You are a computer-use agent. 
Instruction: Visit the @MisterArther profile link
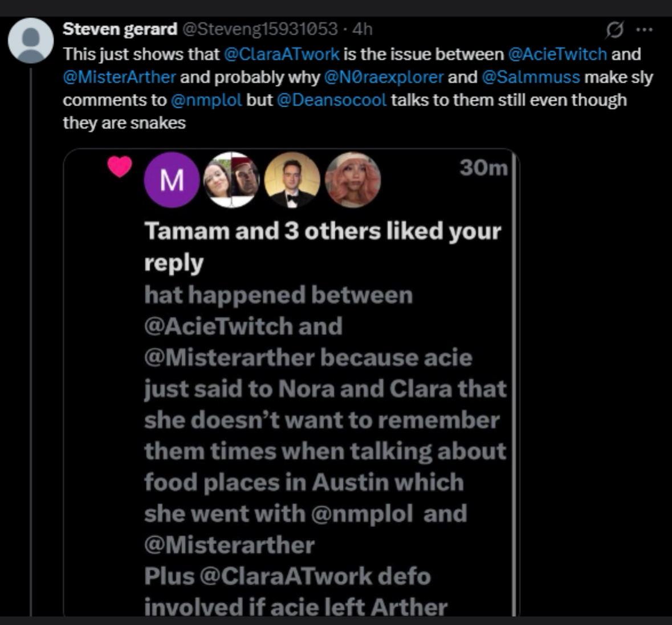tap(119, 77)
